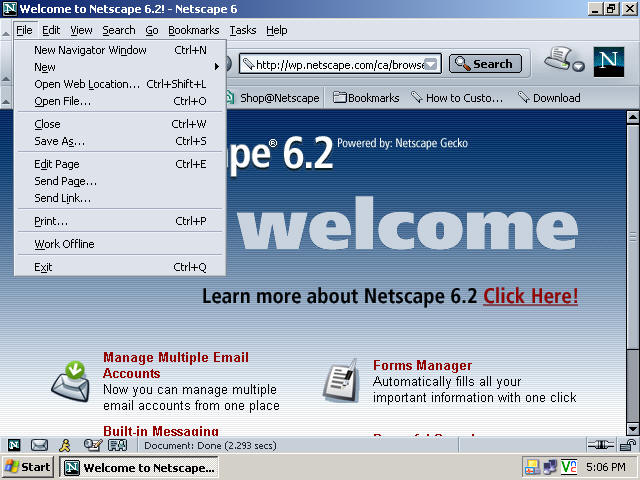Follow the red Click Here! link
The height and width of the screenshot is (480, 640).
point(531,296)
